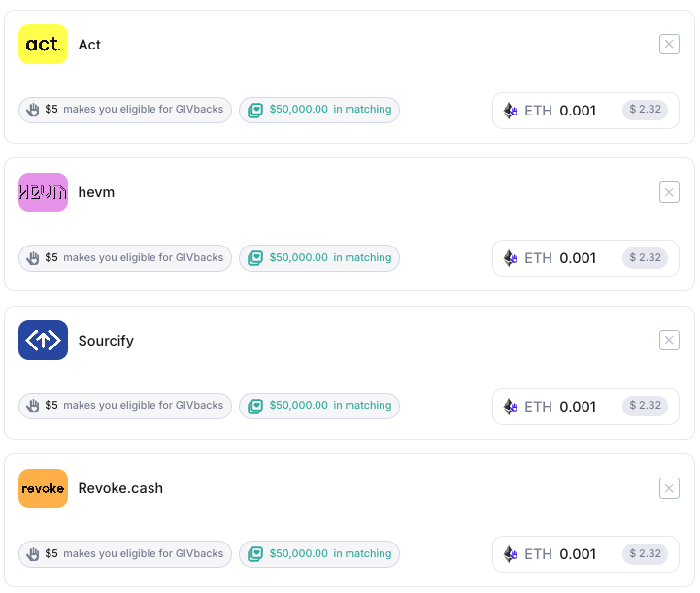Viewport: 700px width, 593px height.
Task: Click the orange revoke logo icon
Action: [x=43, y=488]
